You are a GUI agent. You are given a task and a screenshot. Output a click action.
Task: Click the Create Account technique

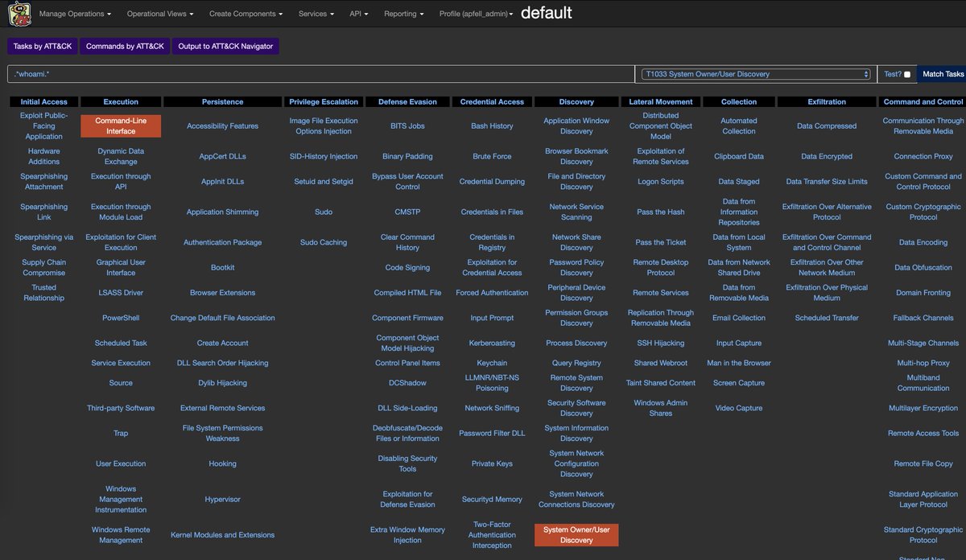click(223, 343)
